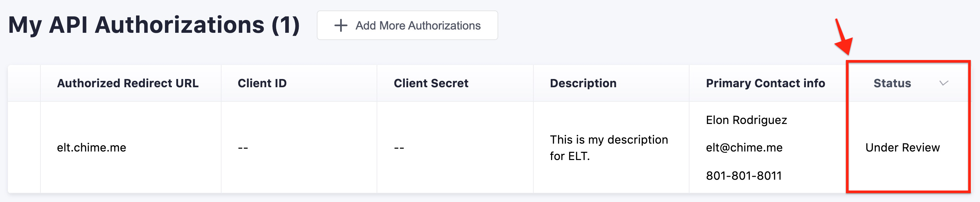Select the Description column header
This screenshot has width=980, height=202.
click(583, 83)
